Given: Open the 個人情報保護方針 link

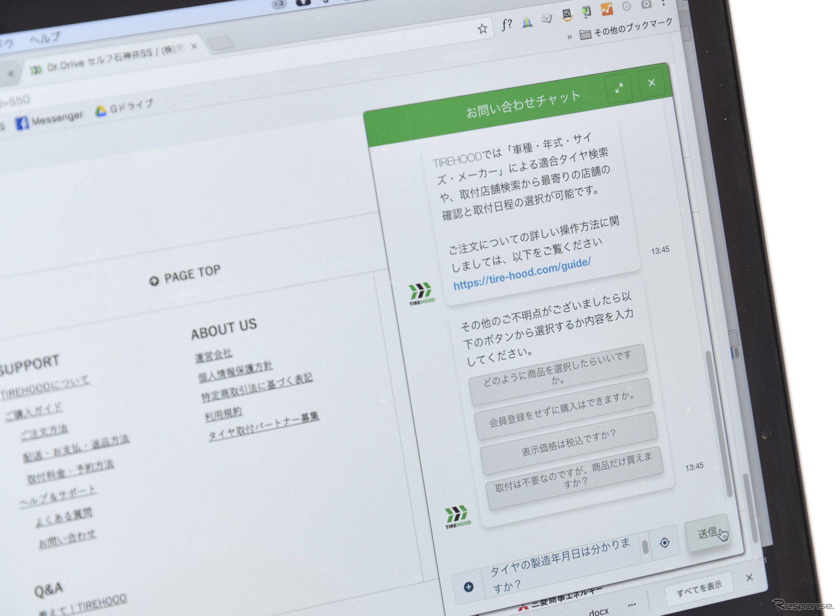Looking at the screenshot, I should pos(235,370).
